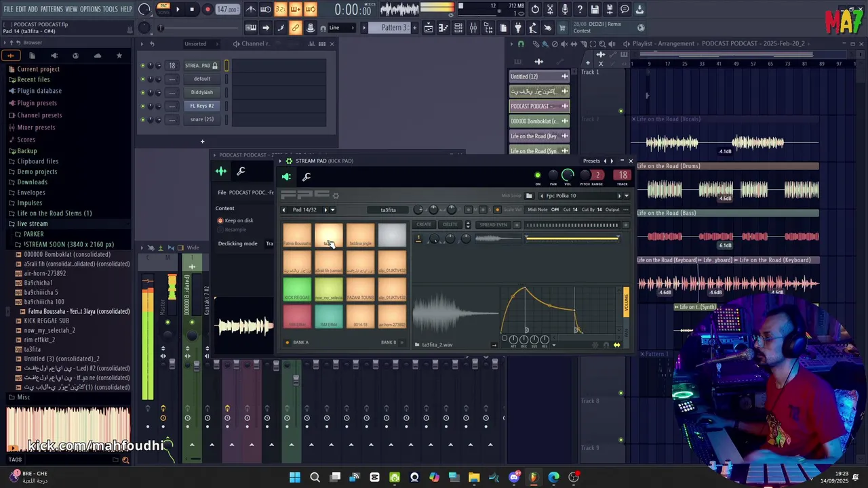Viewport: 868px width, 488px height.
Task: Mute the STREA..PAD channel with its LED
Action: (142, 66)
